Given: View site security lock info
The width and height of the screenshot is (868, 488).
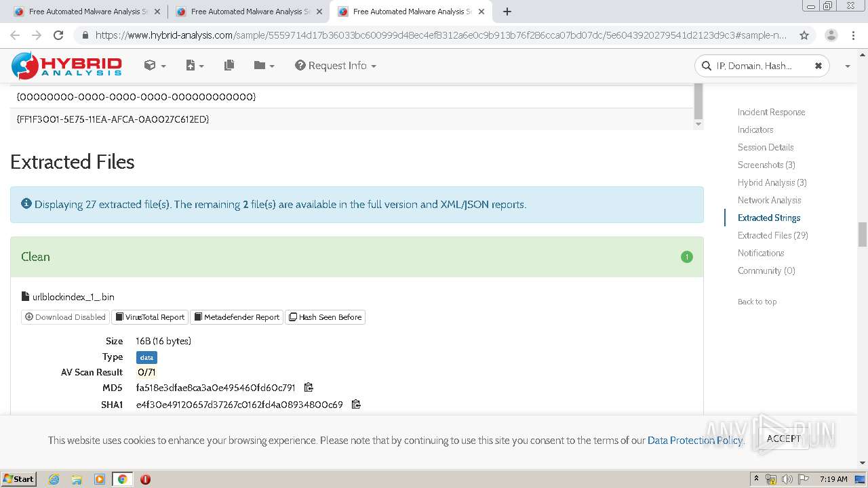Looking at the screenshot, I should pos(85,35).
